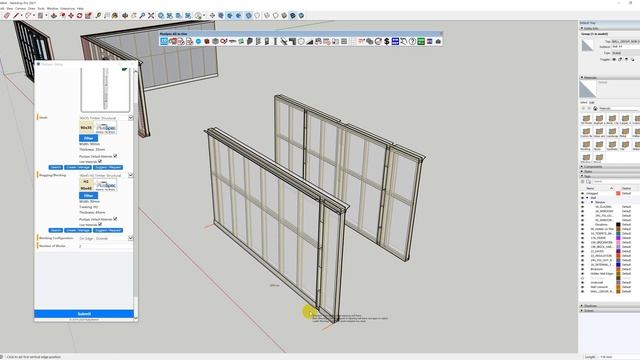Open the Camera menu
The image size is (640, 360).
20,9
